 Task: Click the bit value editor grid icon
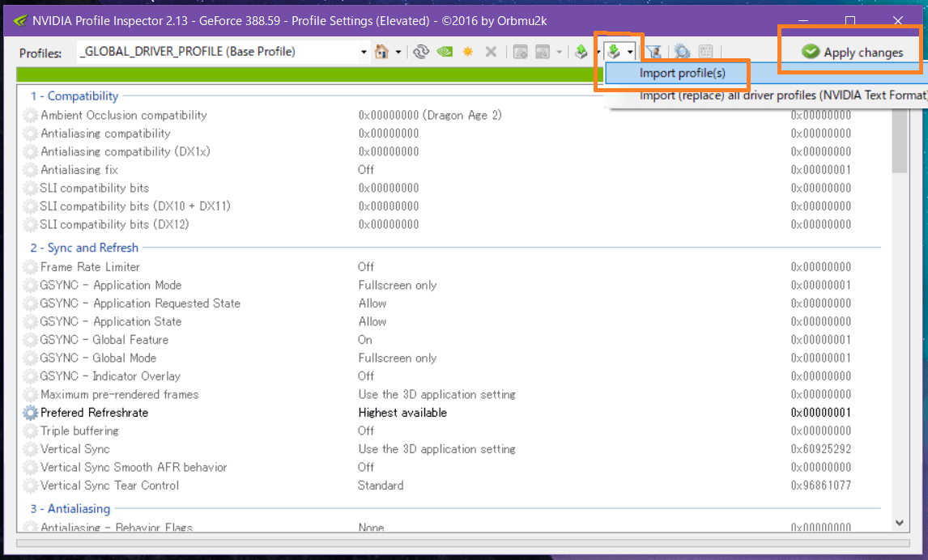click(x=705, y=52)
